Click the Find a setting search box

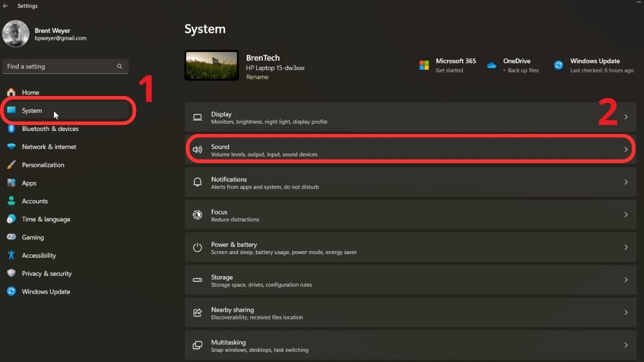[x=62, y=67]
